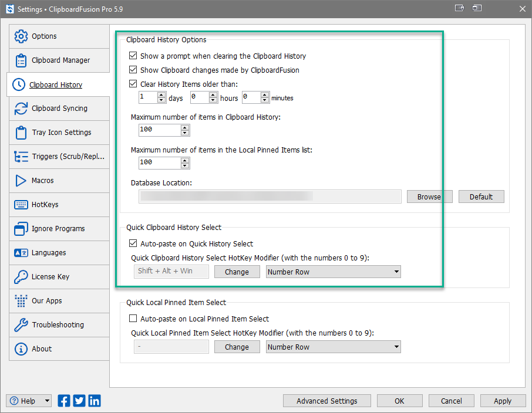This screenshot has height=413, width=532.
Task: Toggle Auto-paste on Quick History Select
Action: click(x=133, y=243)
